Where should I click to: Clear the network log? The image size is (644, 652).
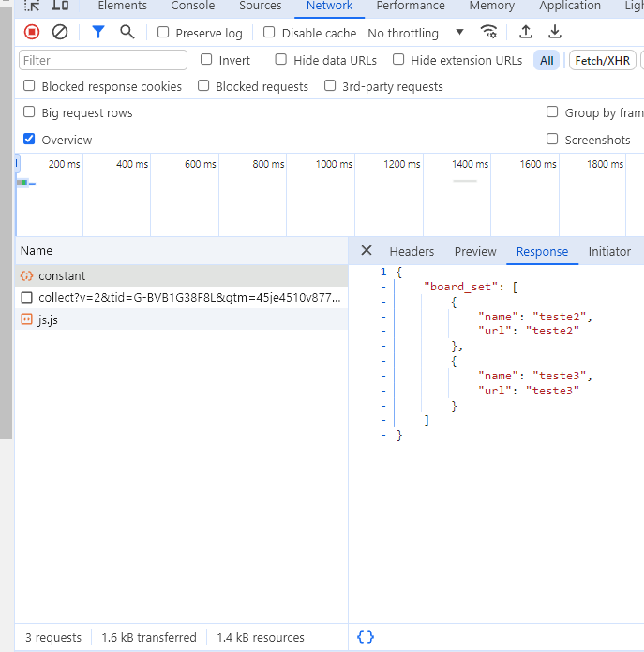tap(60, 32)
